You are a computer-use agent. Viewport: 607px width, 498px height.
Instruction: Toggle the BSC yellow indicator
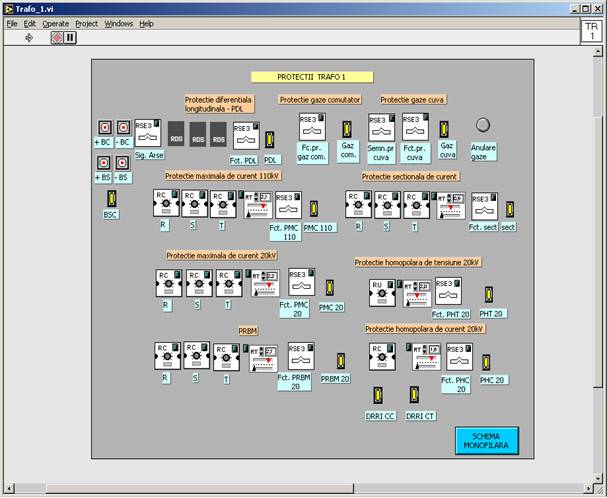pos(111,197)
